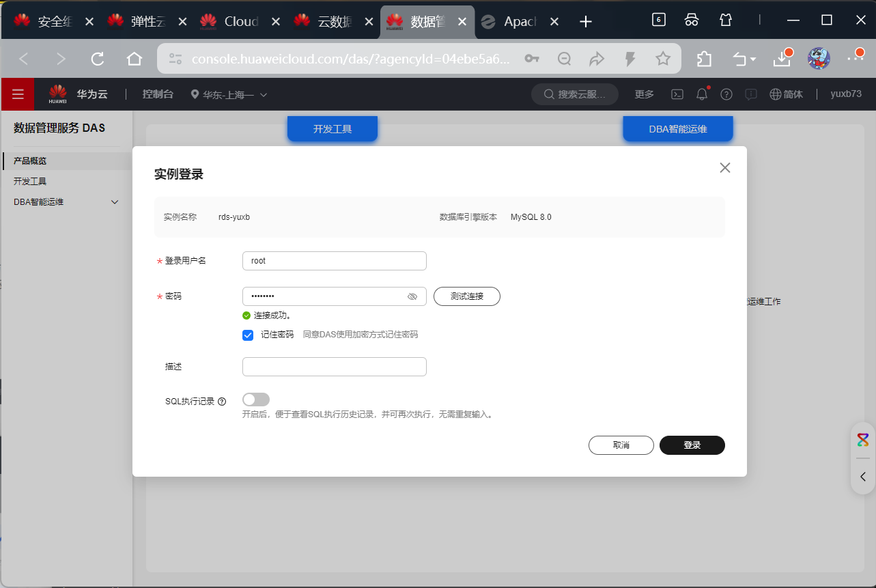Show the password with the eye icon
876x588 pixels.
(412, 296)
